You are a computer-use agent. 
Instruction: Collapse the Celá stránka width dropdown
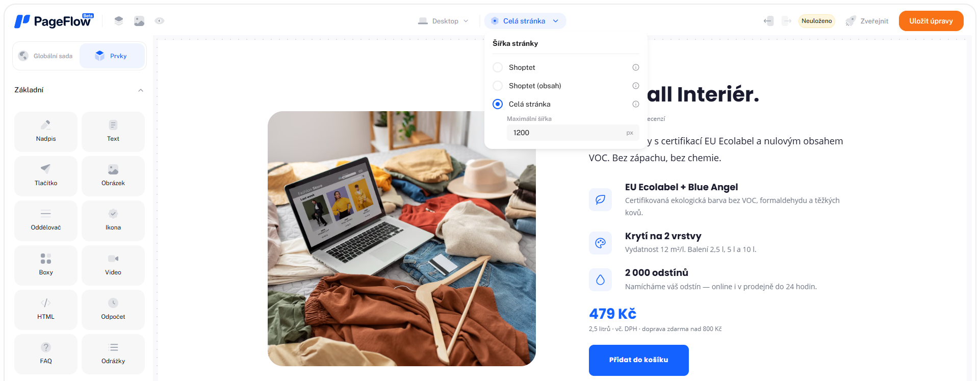525,21
